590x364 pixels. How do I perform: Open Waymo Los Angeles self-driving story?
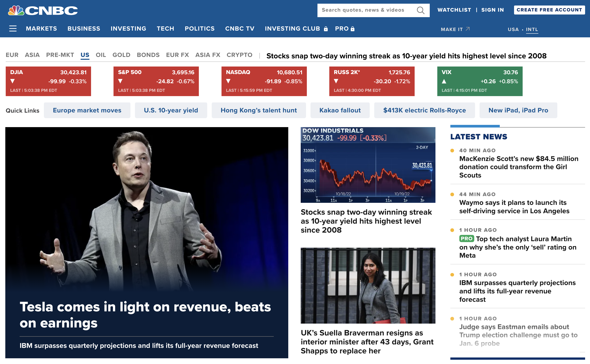pos(514,207)
